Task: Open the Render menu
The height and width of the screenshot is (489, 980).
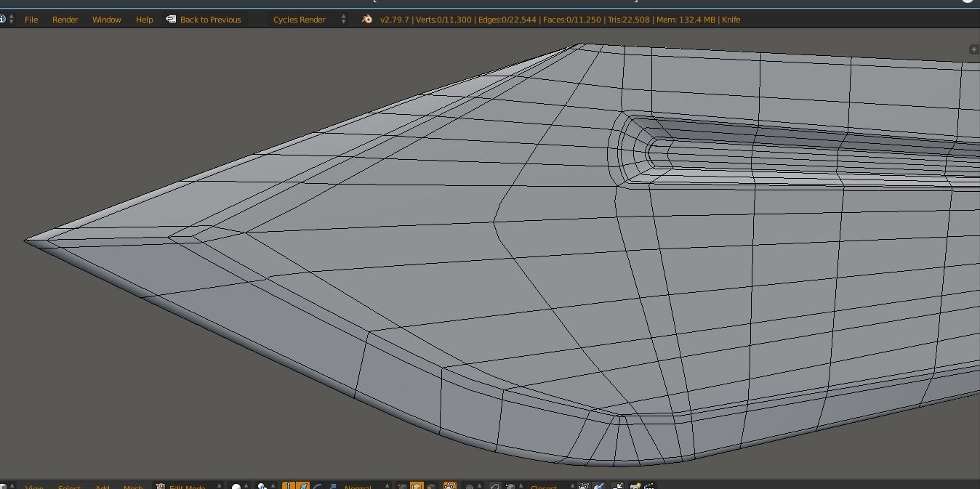Action: click(x=65, y=20)
